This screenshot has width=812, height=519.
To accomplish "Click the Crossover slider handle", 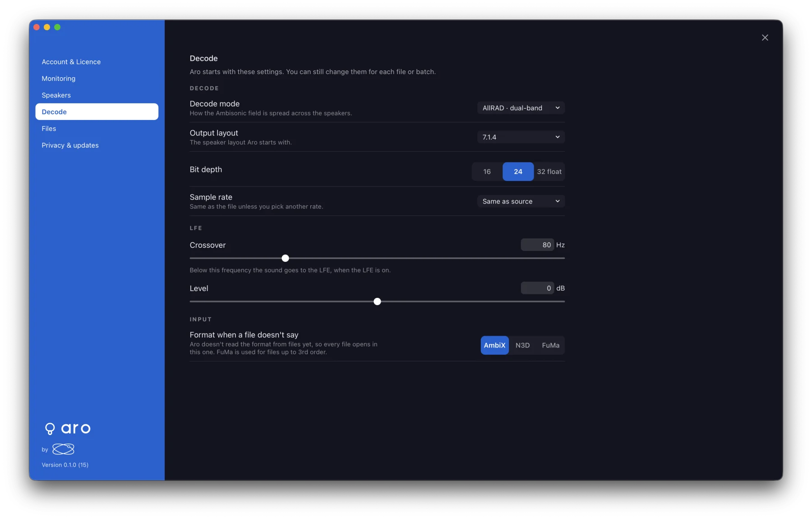I will (285, 258).
